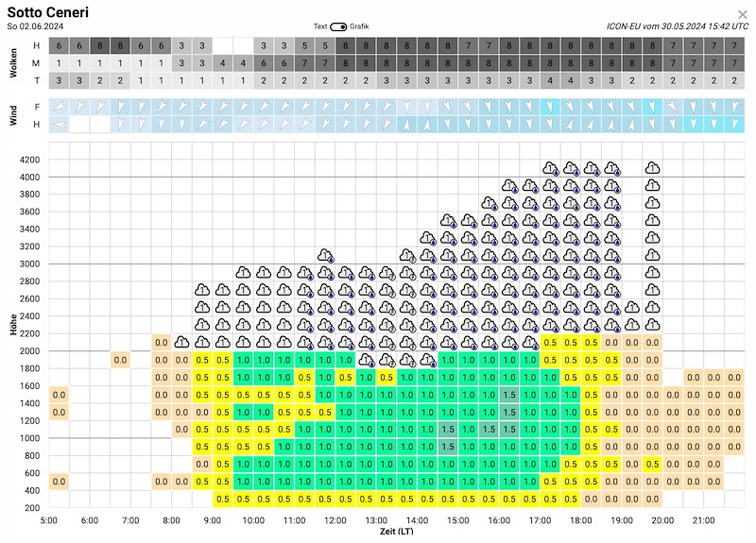756x543 pixels.
Task: Click the leftmost cloud icon in the 3800–4000 m row
Action: point(509,185)
